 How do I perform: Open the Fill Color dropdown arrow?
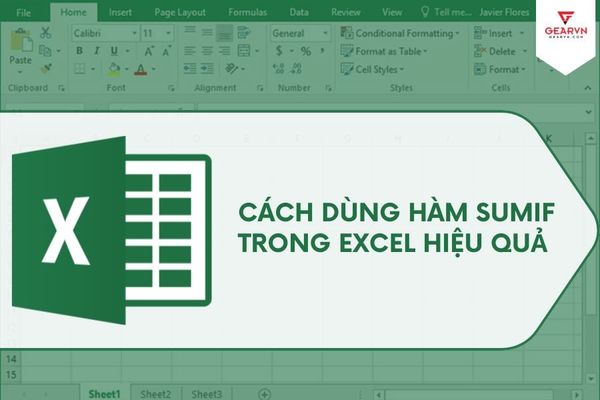point(127,70)
